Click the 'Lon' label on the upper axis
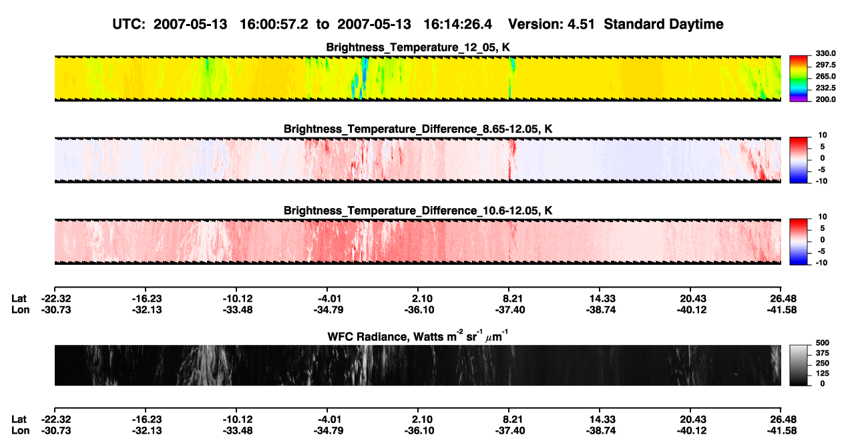 pos(20,310)
